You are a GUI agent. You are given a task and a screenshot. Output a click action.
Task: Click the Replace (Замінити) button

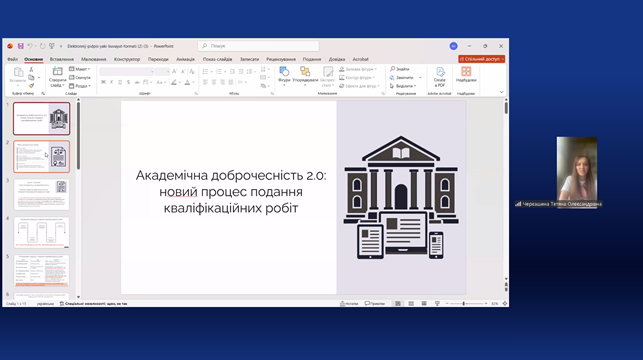coord(401,77)
